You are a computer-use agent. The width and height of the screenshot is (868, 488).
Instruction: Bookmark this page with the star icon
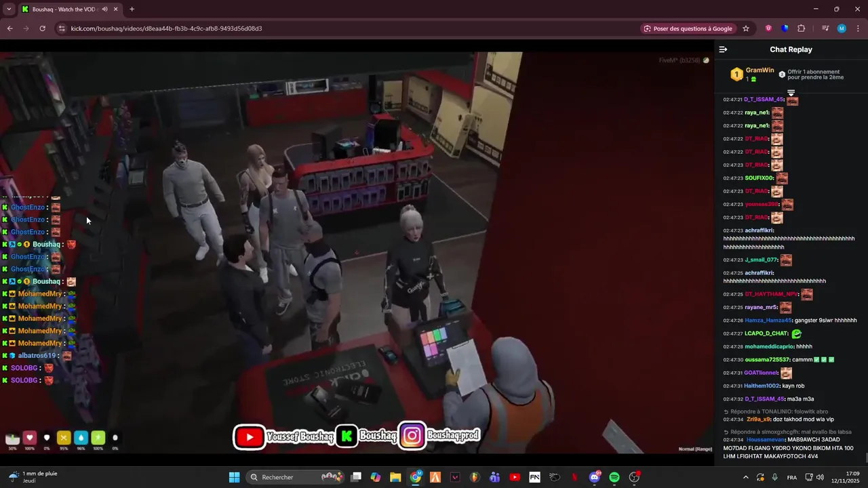746,28
